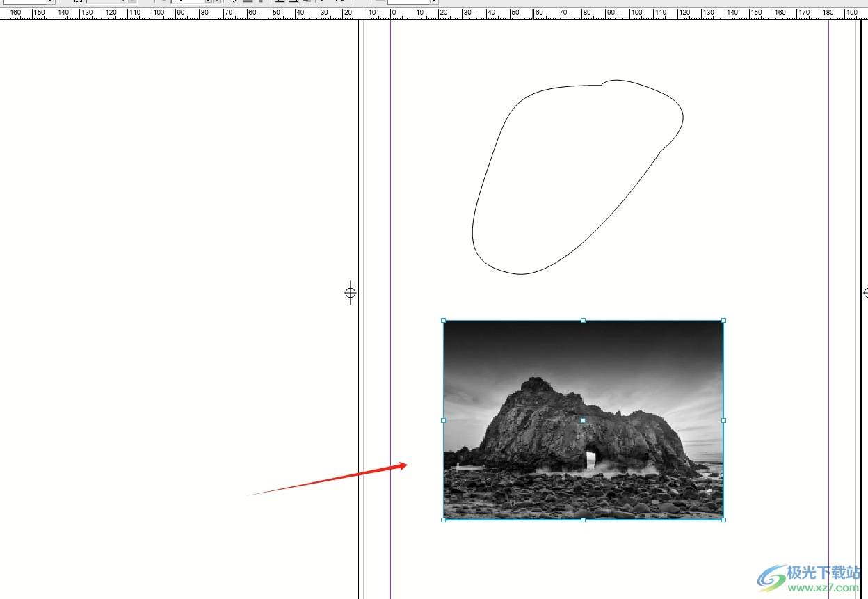The width and height of the screenshot is (868, 599).
Task: Click the bottom-left handle of the photo frame
Action: pyautogui.click(x=444, y=520)
